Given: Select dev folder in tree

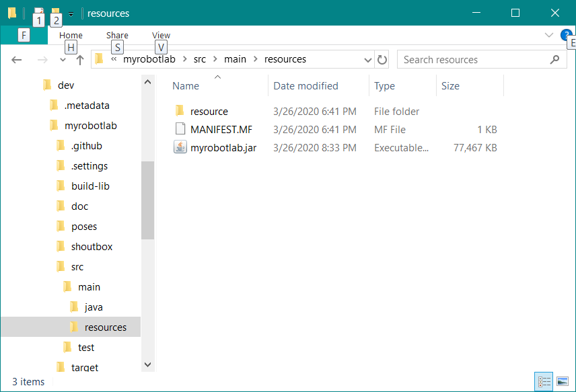Looking at the screenshot, I should tap(66, 85).
